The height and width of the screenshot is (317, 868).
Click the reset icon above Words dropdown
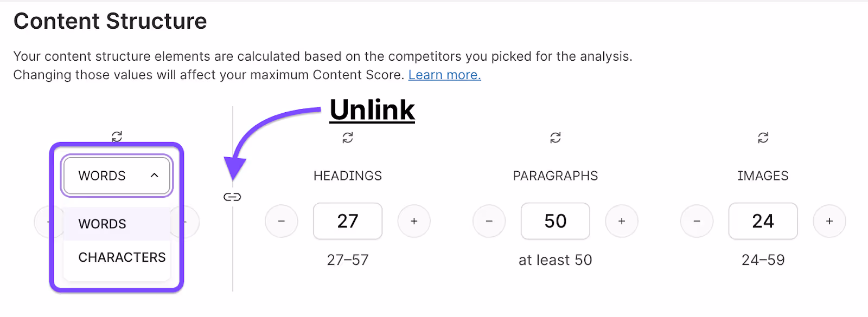(x=117, y=136)
